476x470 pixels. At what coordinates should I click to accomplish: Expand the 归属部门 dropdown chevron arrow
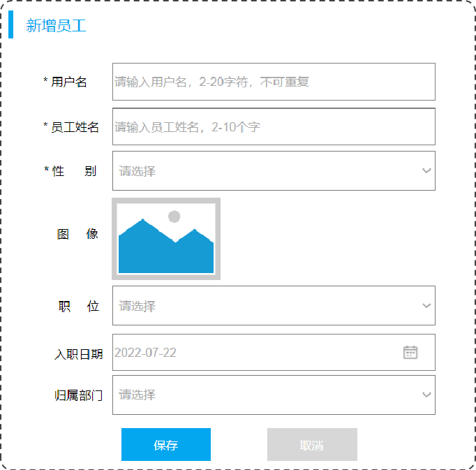coord(426,395)
